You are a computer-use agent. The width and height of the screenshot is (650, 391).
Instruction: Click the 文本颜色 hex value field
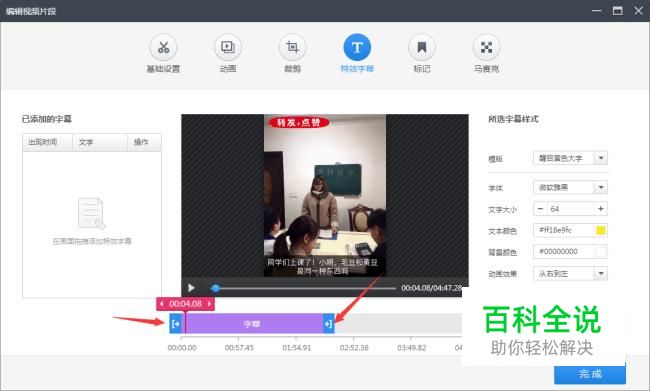[564, 230]
